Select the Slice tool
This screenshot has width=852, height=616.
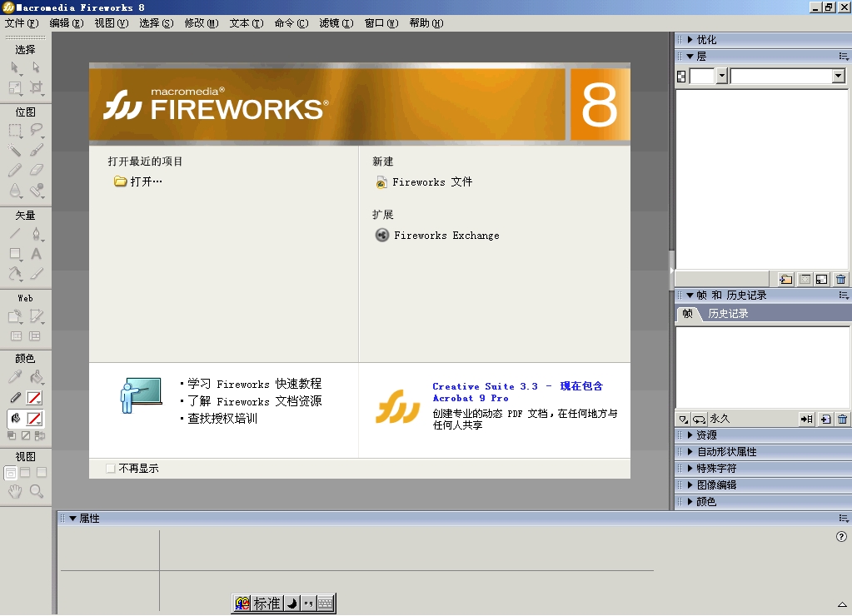pos(36,316)
